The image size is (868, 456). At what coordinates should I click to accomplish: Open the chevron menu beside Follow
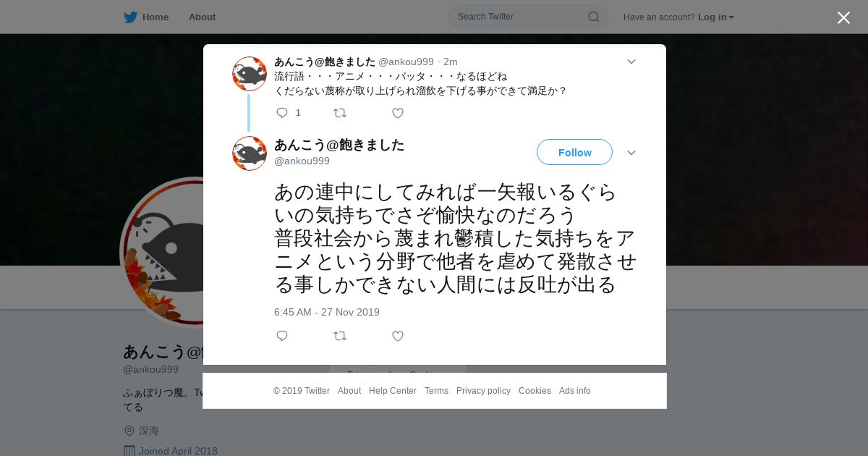click(631, 153)
